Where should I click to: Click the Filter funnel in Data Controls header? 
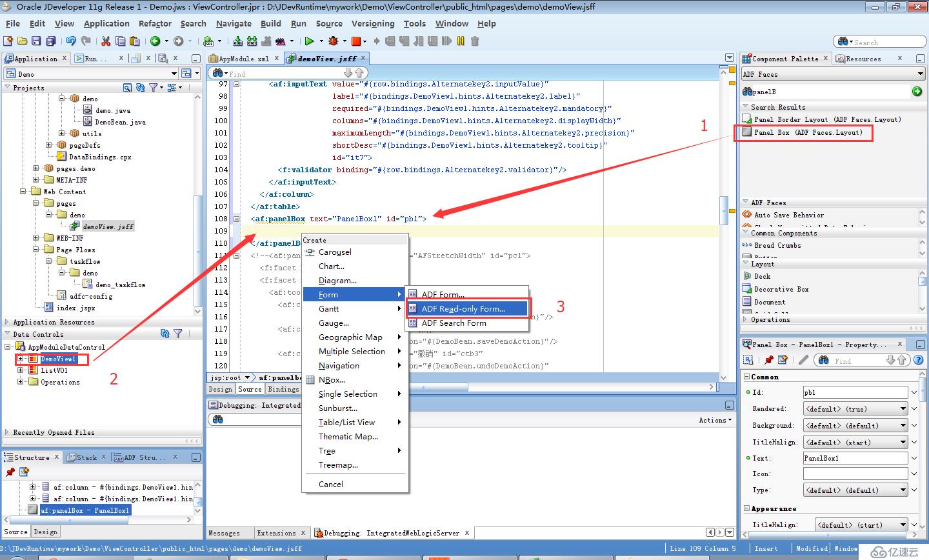pos(178,334)
